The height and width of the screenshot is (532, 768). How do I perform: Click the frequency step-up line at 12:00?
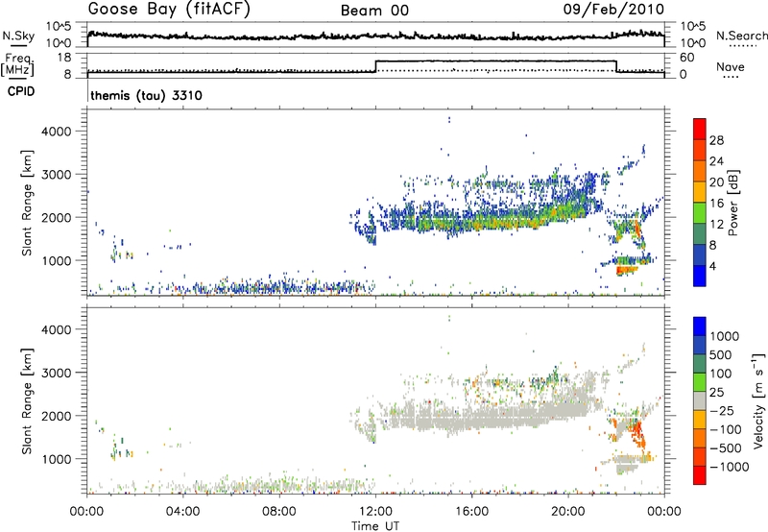[375, 66]
